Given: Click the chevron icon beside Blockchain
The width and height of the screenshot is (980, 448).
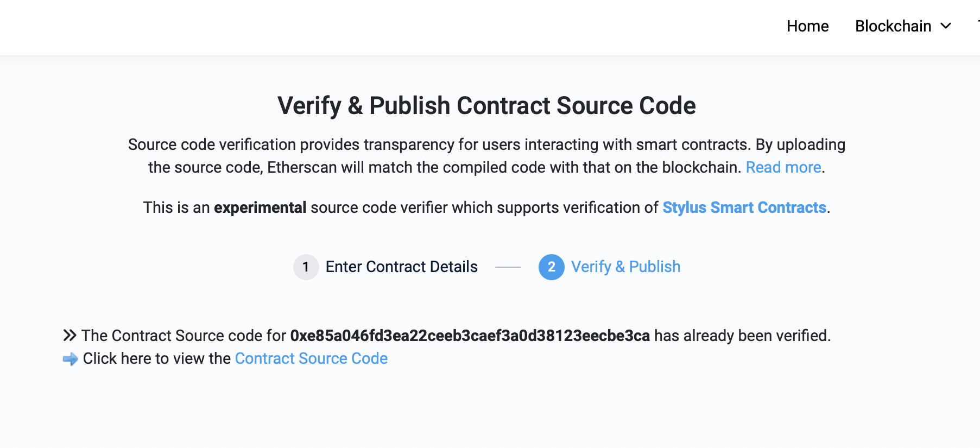Looking at the screenshot, I should coord(946,26).
